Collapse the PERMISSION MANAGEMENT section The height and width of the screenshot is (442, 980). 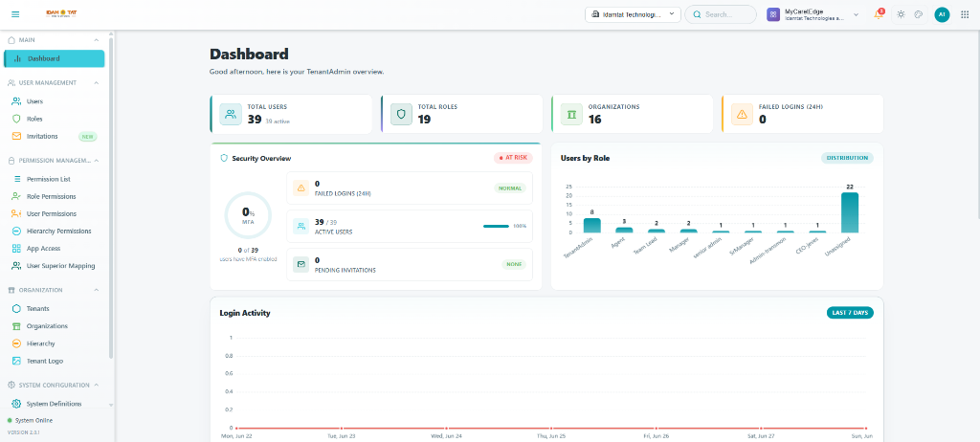point(97,160)
